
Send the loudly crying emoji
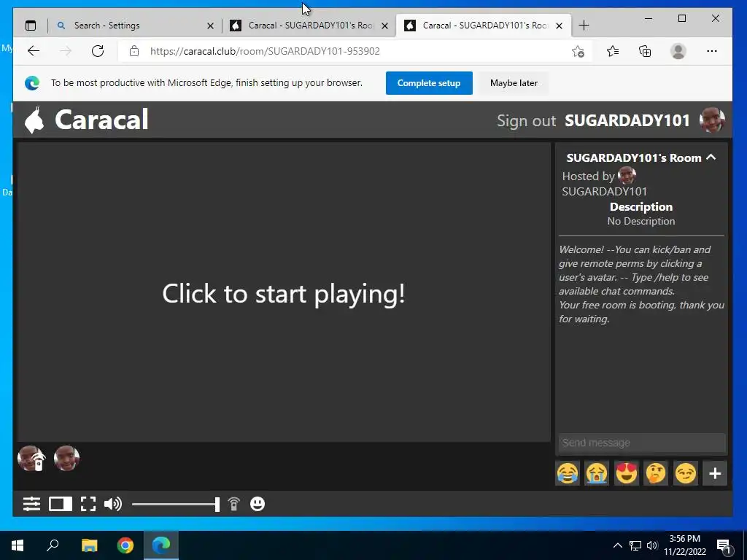[x=597, y=473]
